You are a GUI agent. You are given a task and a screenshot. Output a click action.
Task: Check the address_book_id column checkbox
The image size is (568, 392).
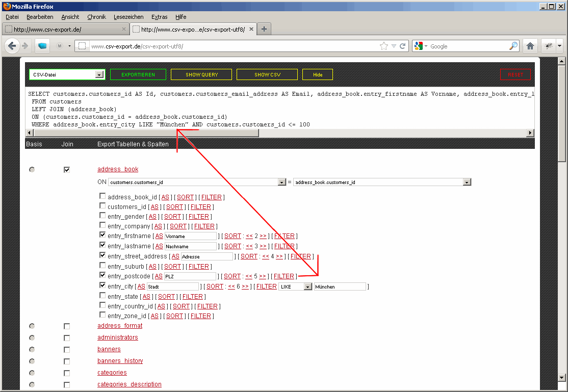[x=102, y=196]
